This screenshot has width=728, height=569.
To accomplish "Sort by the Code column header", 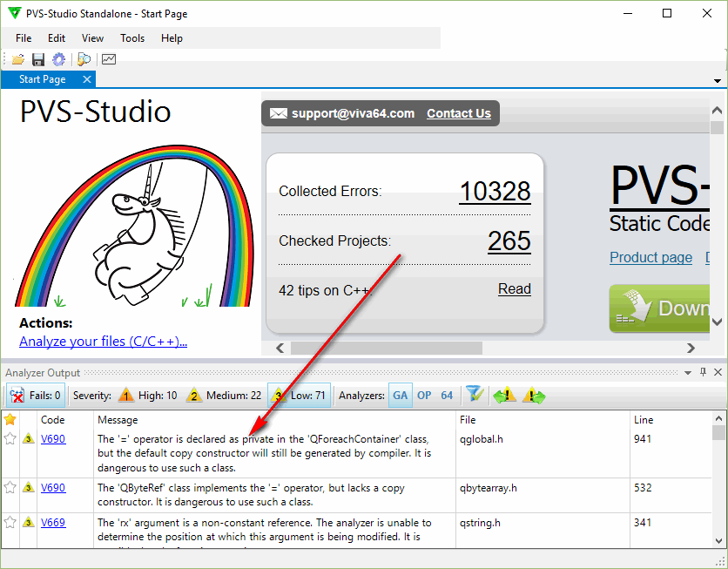I will click(52, 420).
